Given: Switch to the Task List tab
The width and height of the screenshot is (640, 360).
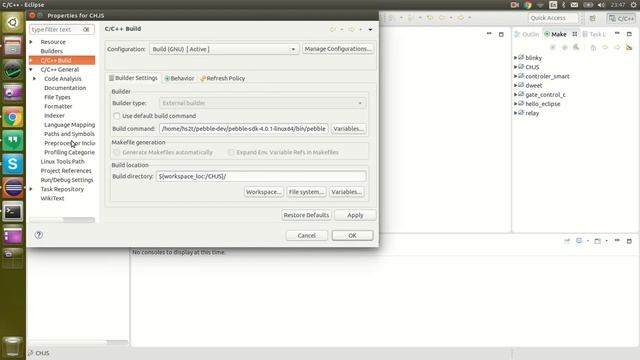Looking at the screenshot, I should point(594,34).
